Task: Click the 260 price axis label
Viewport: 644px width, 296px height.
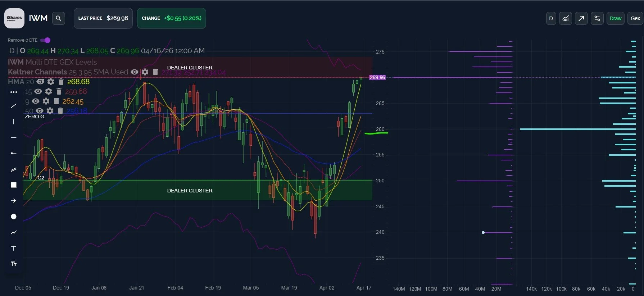Action: (380, 129)
